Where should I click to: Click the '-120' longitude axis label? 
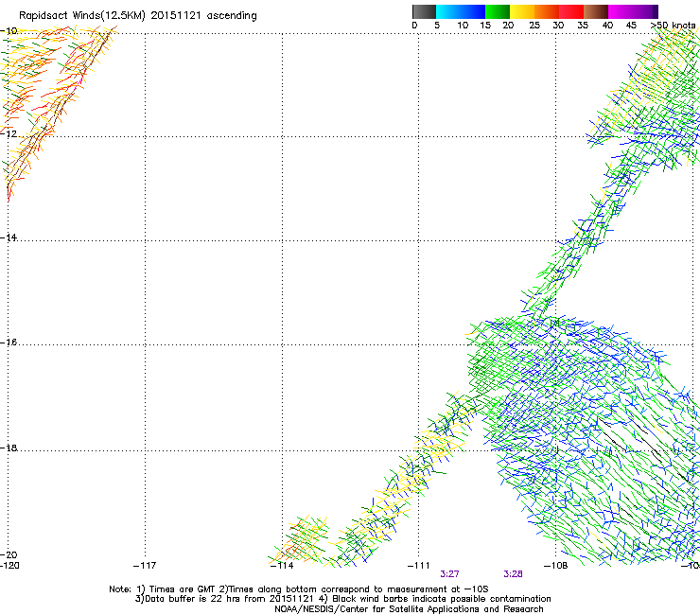(x=9, y=566)
